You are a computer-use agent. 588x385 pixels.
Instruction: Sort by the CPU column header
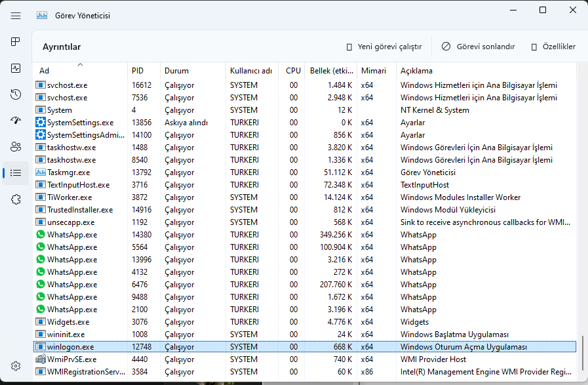pyautogui.click(x=292, y=71)
